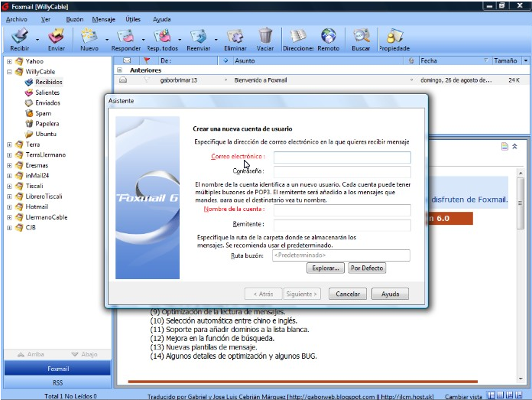Click the Remoto globe icon
532x400 pixels.
329,36
